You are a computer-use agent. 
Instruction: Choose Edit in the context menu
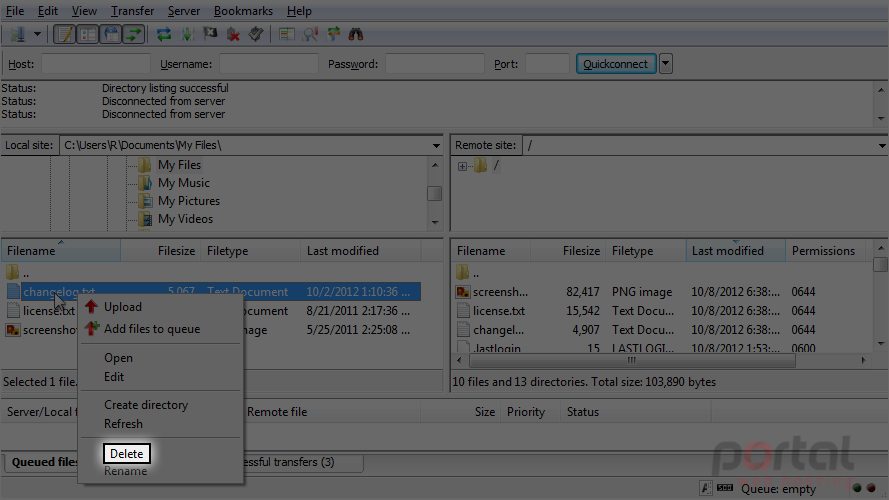coord(113,377)
